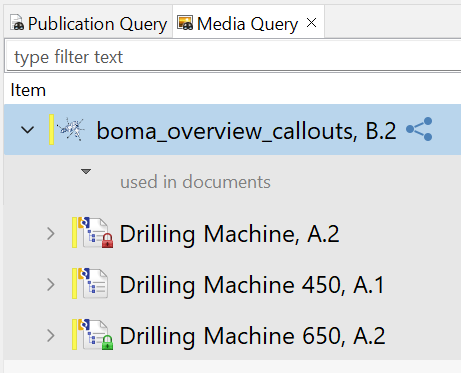The image size is (462, 373).
Task: Click the Media Query tab icon
Action: [185, 23]
